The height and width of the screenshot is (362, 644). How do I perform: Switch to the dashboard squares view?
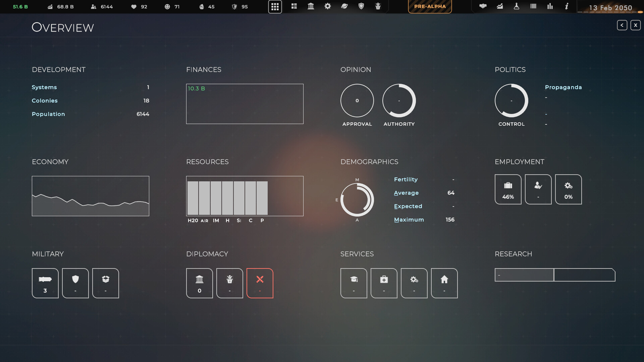click(294, 6)
